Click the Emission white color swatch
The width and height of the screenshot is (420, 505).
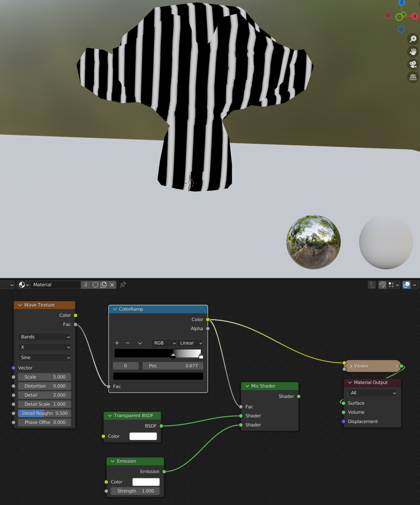coord(146,482)
